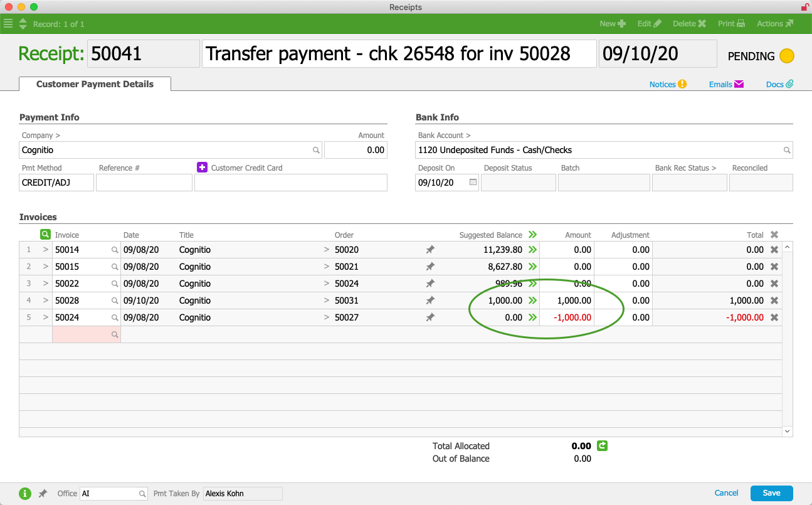This screenshot has height=505, width=812.
Task: Remove invoice 50015 row with X
Action: 774,267
